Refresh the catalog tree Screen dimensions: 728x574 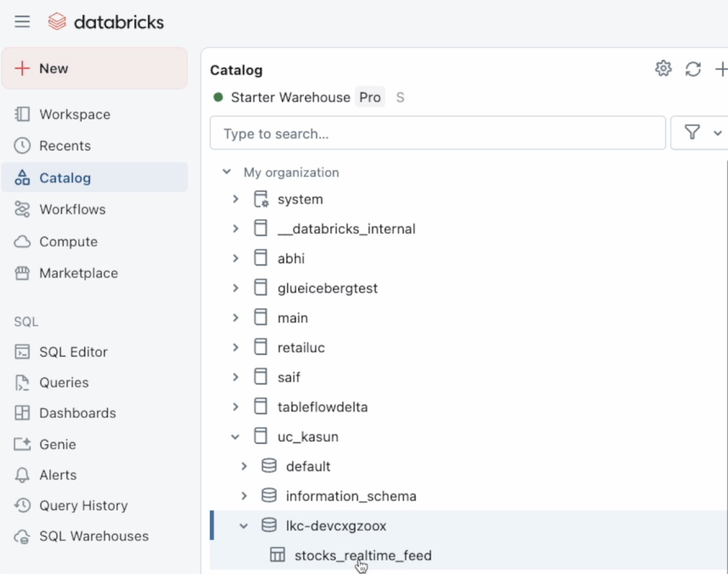693,69
